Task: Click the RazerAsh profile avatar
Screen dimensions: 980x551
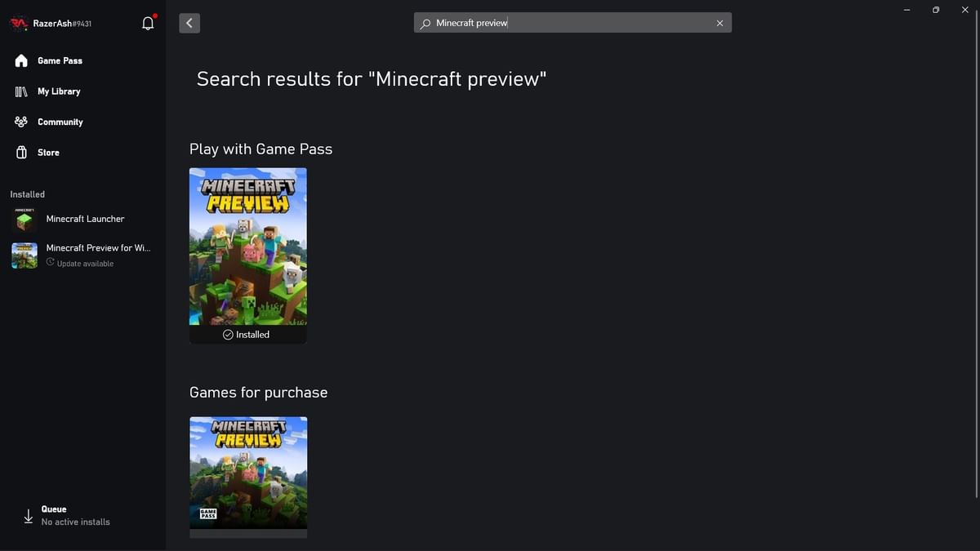Action: [19, 24]
